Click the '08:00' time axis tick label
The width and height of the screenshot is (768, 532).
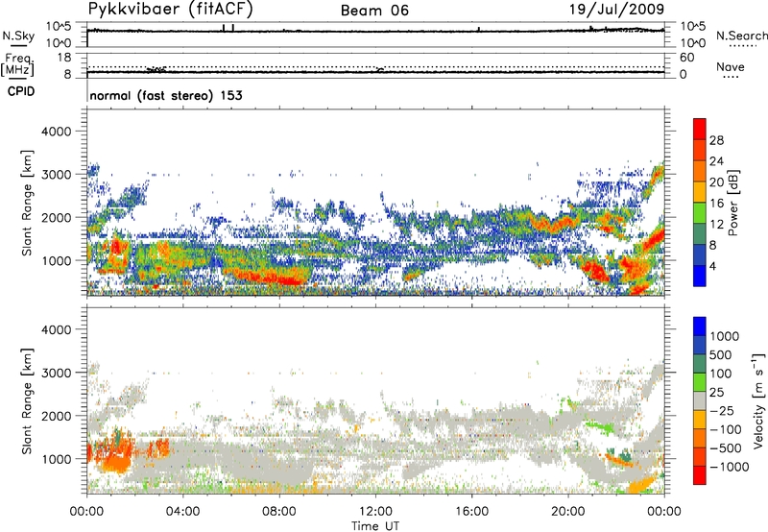click(x=278, y=512)
